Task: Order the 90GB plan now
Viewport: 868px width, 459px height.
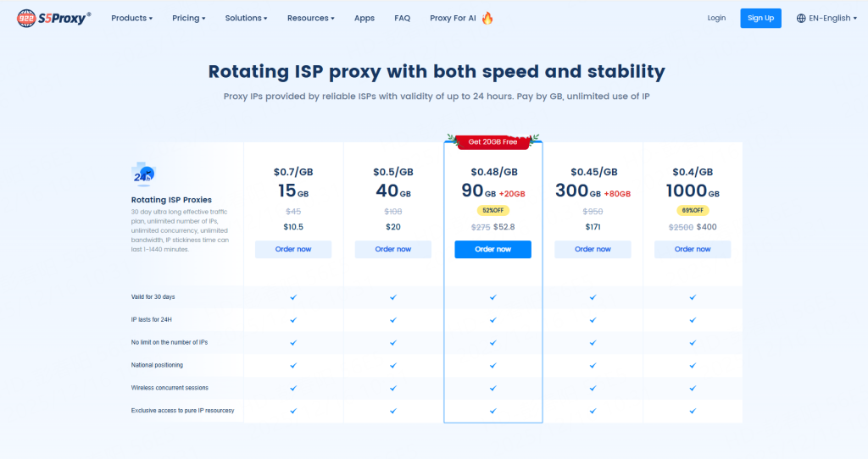Action: [x=492, y=249]
